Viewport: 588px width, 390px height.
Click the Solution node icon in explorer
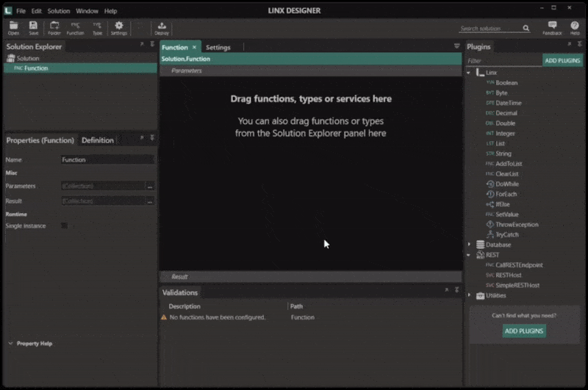coord(11,58)
